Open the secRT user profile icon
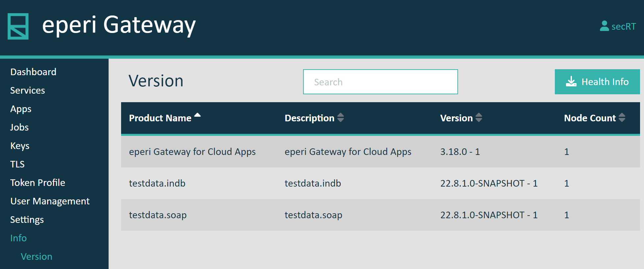This screenshot has height=269, width=644. click(x=604, y=26)
